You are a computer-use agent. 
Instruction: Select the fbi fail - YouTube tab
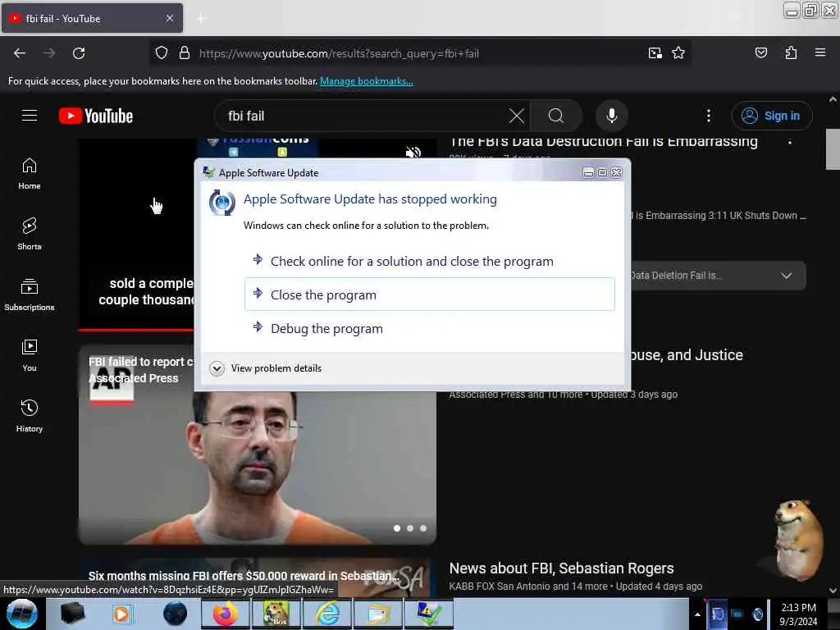click(92, 18)
